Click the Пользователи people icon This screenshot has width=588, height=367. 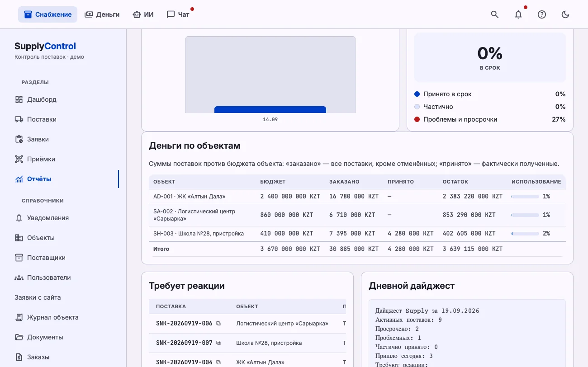pyautogui.click(x=19, y=278)
